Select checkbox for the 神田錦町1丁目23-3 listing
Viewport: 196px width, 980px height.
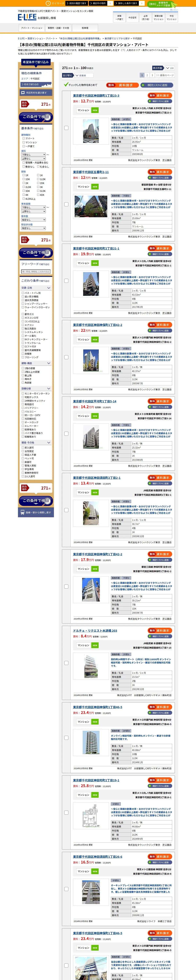(66, 128)
